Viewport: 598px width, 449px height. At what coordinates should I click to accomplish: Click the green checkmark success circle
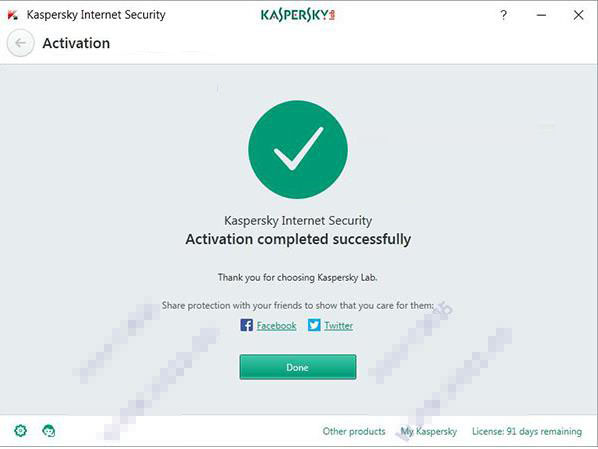click(298, 150)
